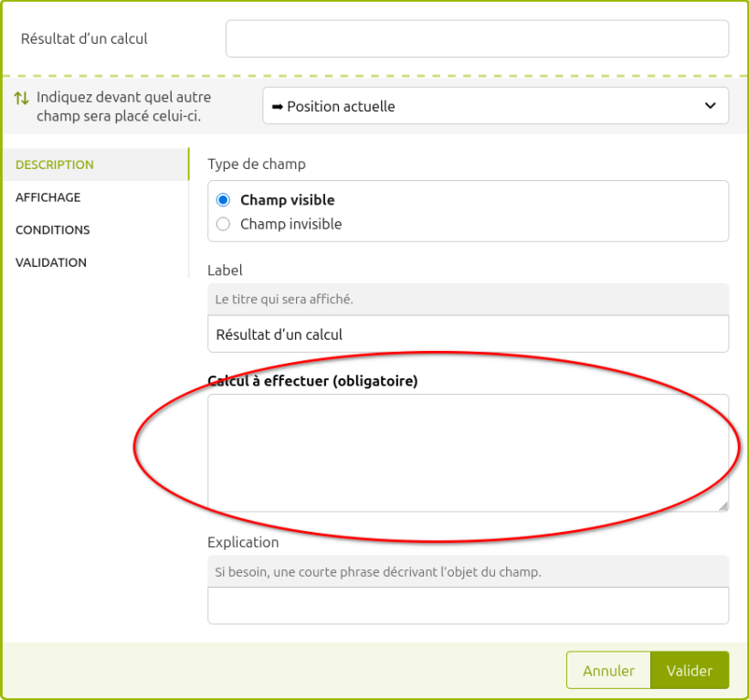Click the up-down reorder arrows icon
The image size is (749, 700).
tap(21, 99)
